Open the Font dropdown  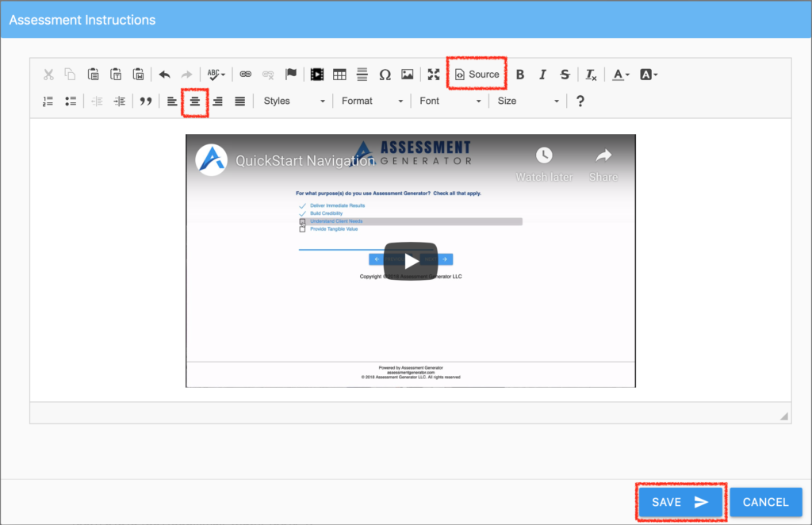click(448, 101)
